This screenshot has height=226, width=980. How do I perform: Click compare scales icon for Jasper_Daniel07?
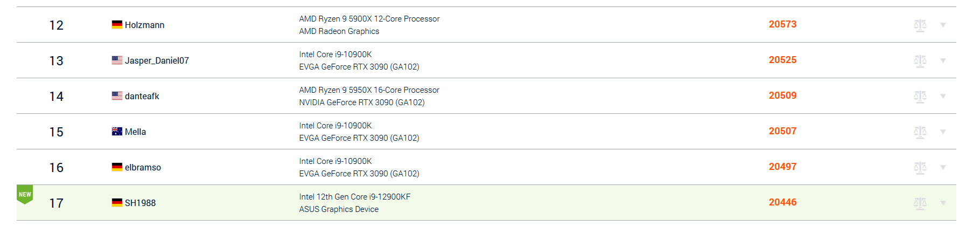920,61
